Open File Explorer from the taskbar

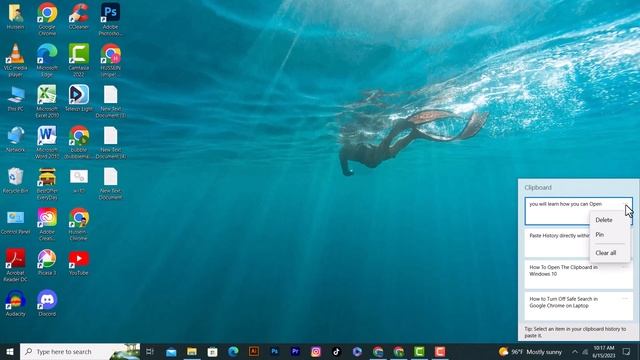(192, 351)
